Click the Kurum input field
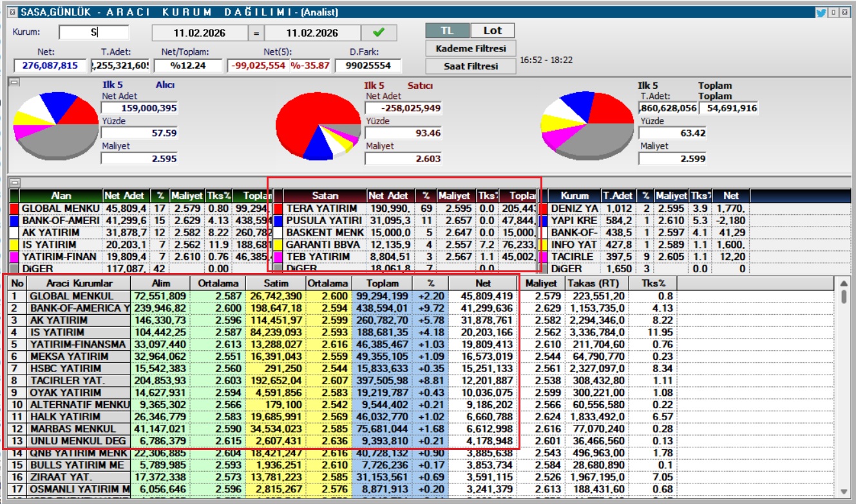The width and height of the screenshot is (856, 504). click(93, 33)
